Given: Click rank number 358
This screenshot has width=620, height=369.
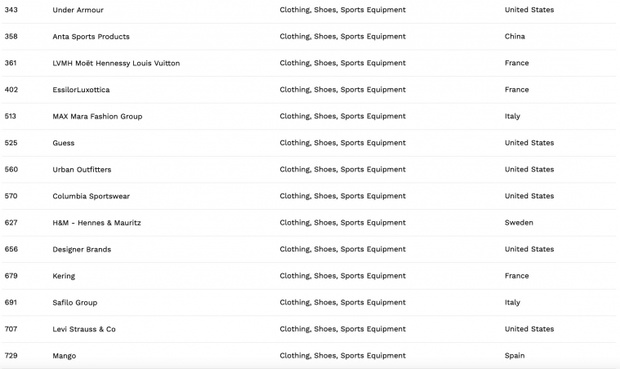Looking at the screenshot, I should [11, 36].
